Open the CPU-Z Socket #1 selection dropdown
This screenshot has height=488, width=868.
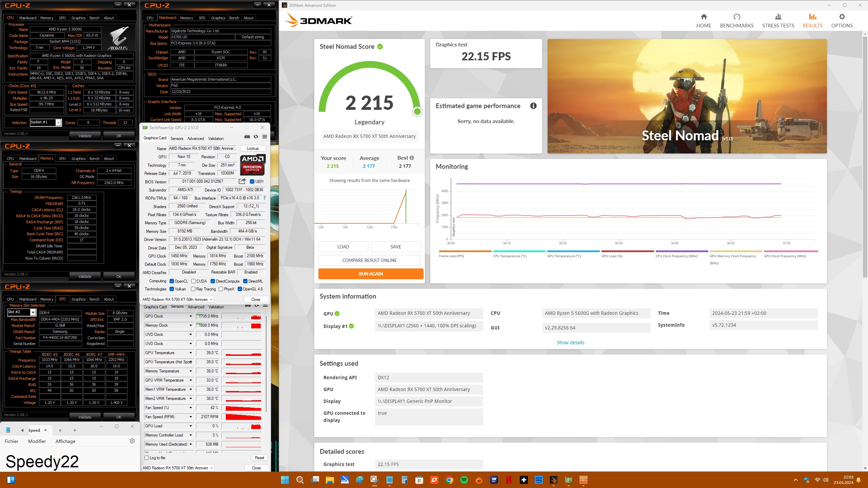coord(58,122)
